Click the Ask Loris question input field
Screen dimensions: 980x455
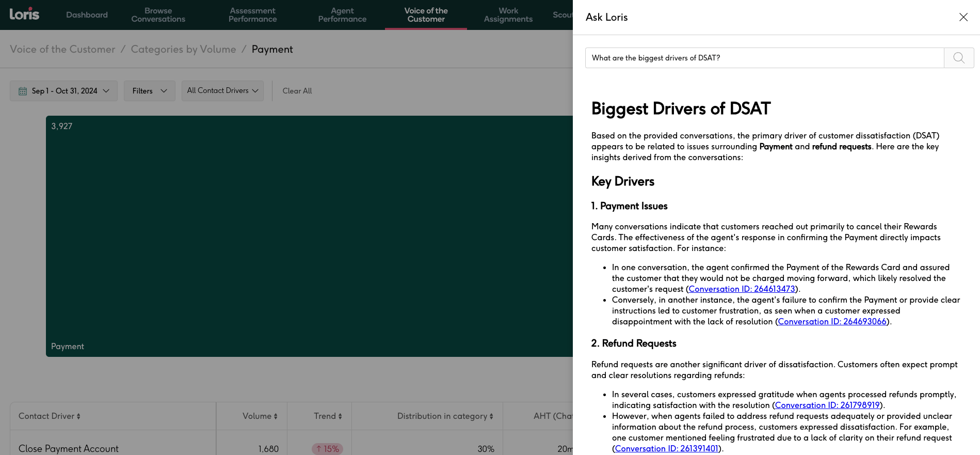tap(764, 58)
